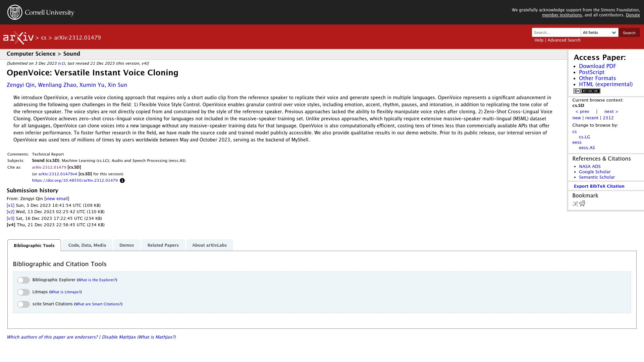Click Disable MathJax link
644x362 pixels.
[119, 337]
